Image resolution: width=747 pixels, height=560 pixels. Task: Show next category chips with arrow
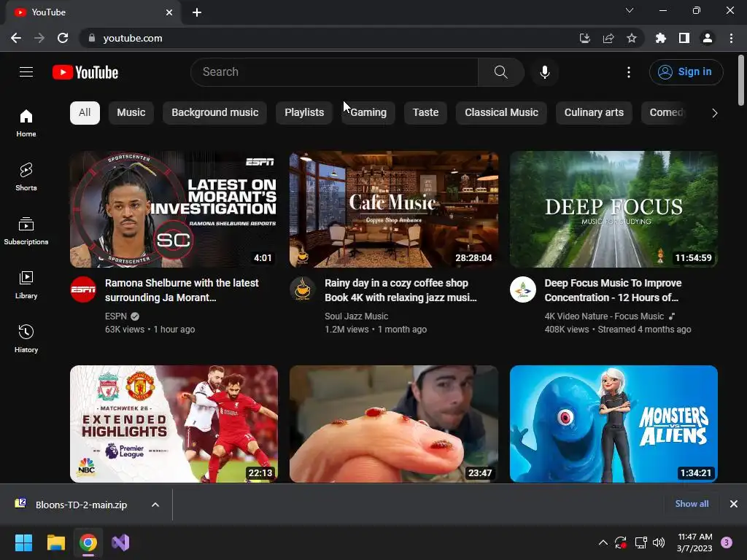point(715,113)
